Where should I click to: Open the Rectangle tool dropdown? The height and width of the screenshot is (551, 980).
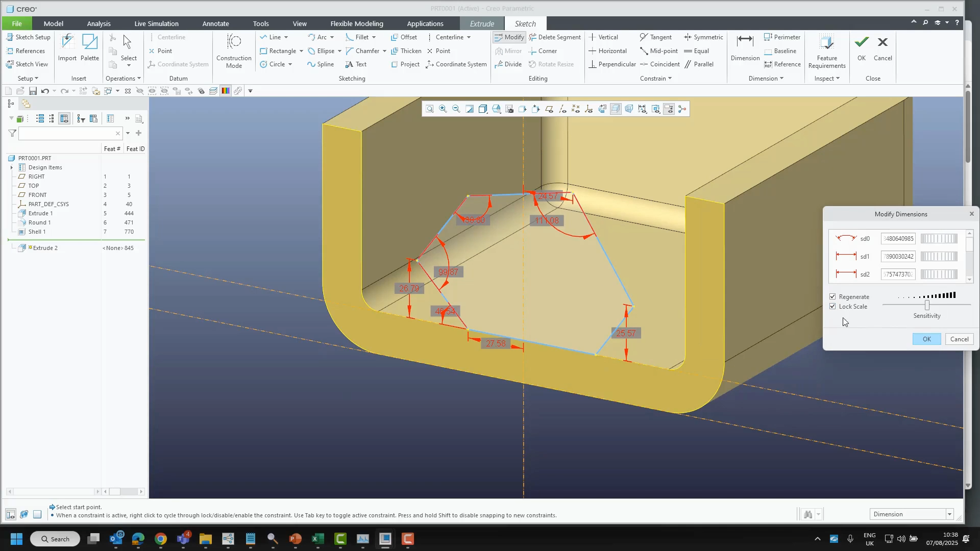(301, 51)
